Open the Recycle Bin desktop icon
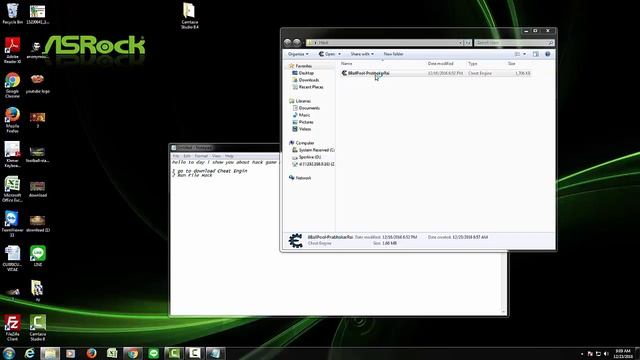The height and width of the screenshot is (360, 640). click(x=12, y=13)
